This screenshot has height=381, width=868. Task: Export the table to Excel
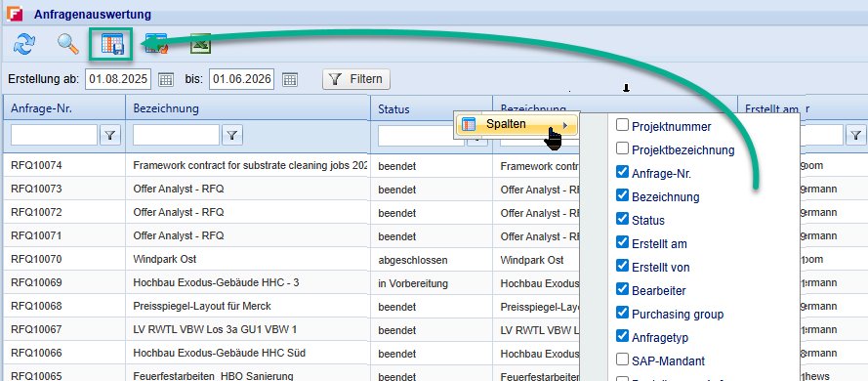point(200,44)
